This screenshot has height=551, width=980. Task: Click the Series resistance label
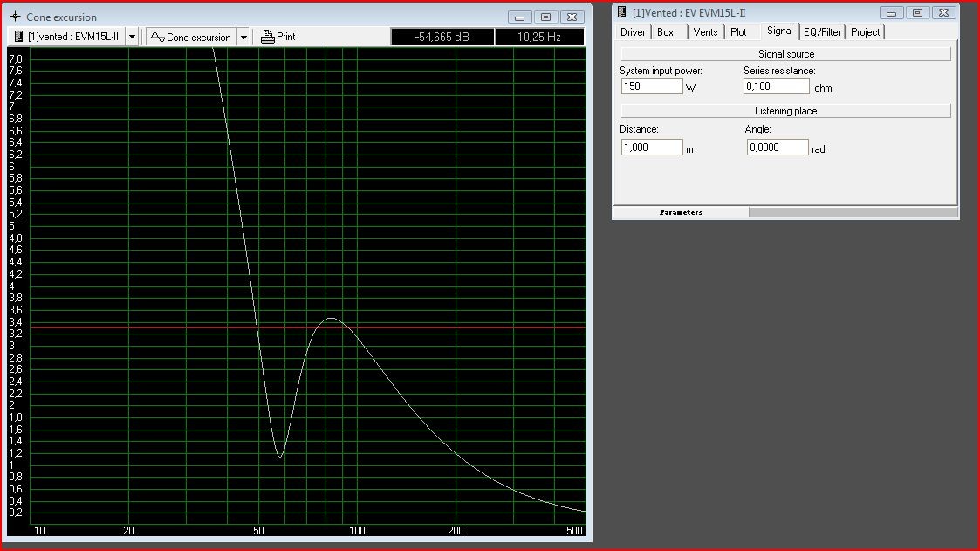click(x=779, y=71)
